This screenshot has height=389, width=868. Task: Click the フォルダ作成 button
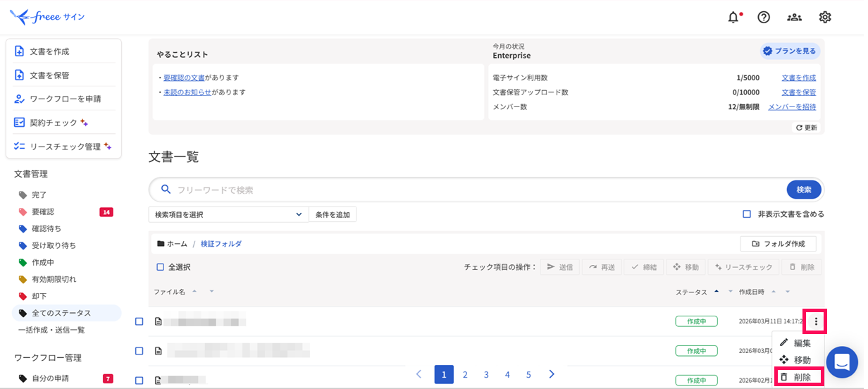click(778, 244)
